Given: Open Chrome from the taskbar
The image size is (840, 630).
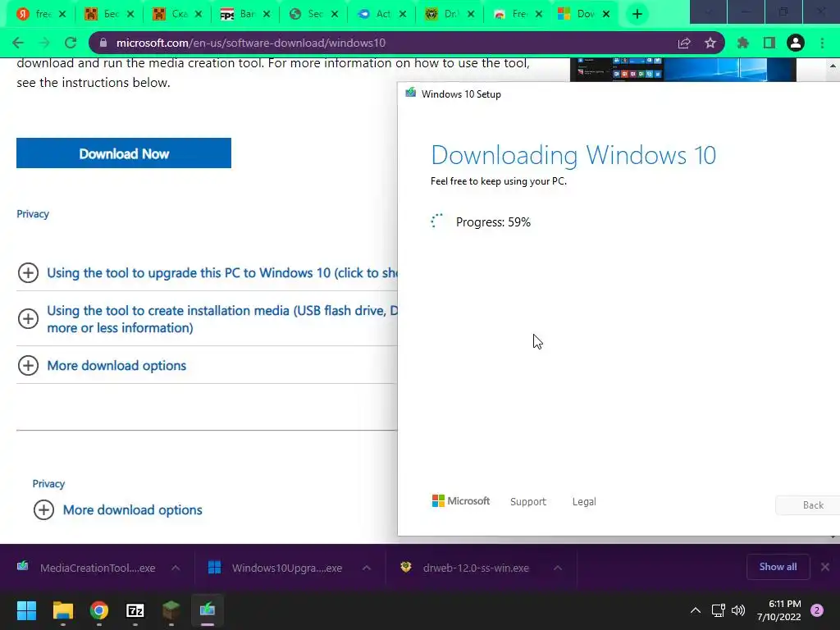Looking at the screenshot, I should point(99,610).
